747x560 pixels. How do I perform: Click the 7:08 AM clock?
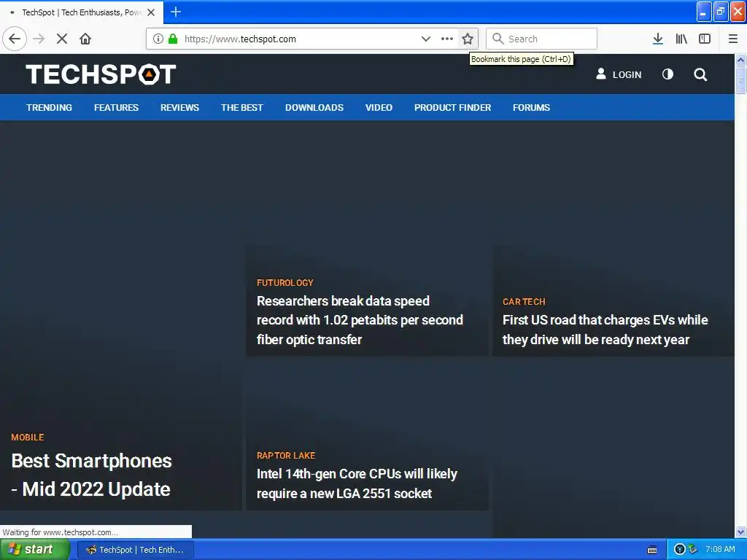(720, 550)
